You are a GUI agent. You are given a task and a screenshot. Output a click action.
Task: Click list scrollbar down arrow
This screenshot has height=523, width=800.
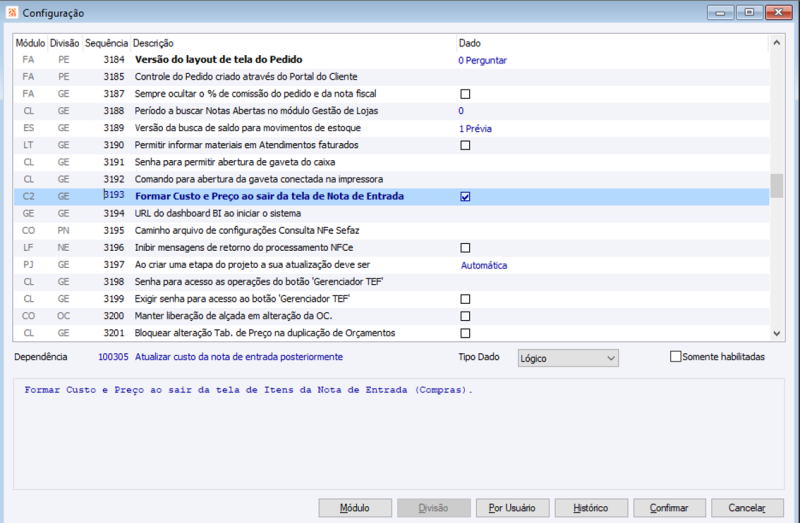click(777, 334)
